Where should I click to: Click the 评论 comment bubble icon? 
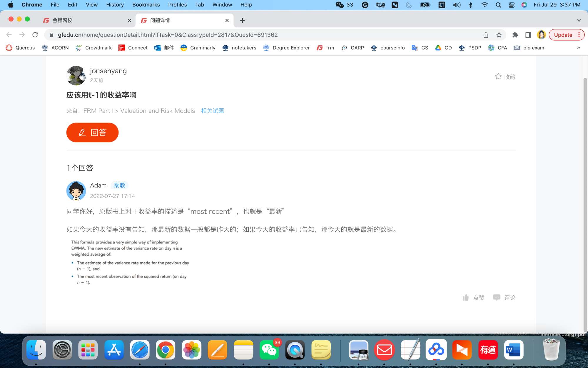[497, 298]
